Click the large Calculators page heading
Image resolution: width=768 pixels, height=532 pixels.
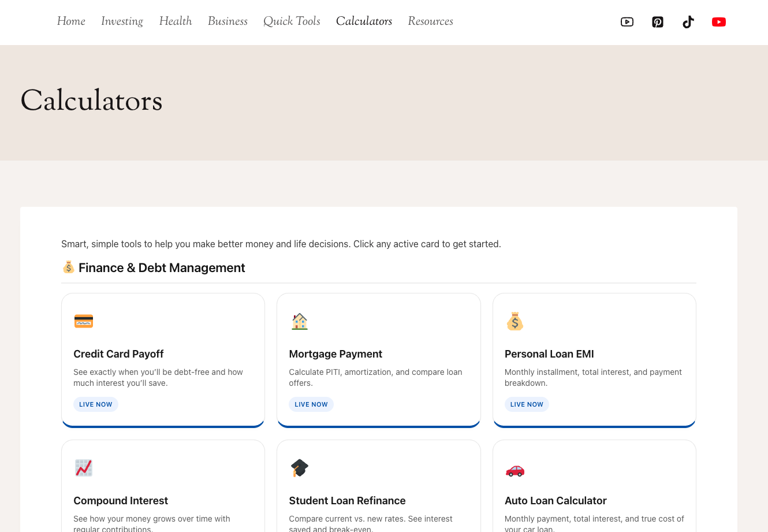[x=91, y=101]
